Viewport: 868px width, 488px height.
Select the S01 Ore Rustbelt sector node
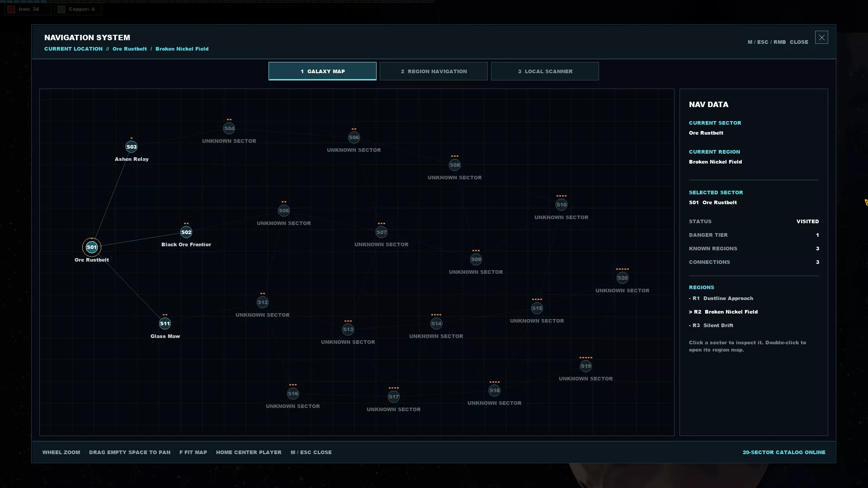pos(92,247)
